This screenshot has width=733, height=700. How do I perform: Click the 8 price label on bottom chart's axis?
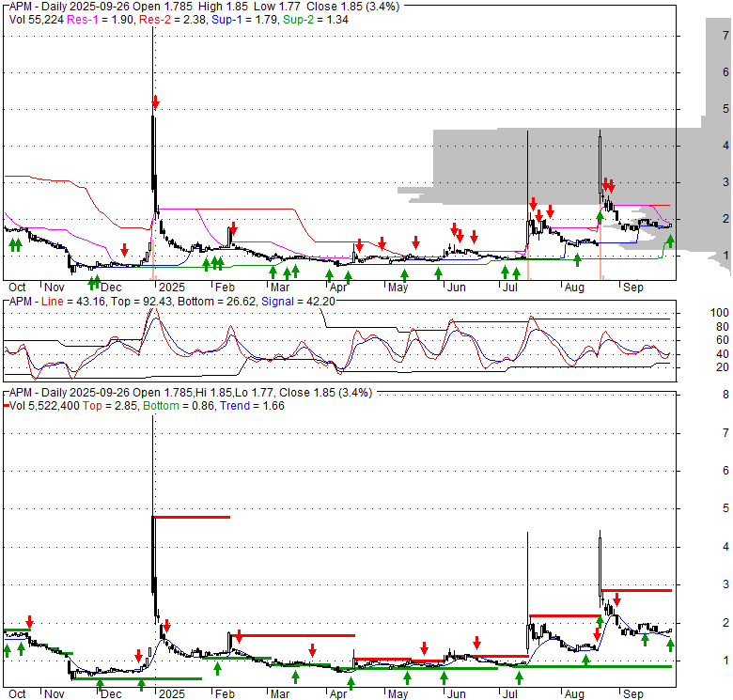(725, 395)
